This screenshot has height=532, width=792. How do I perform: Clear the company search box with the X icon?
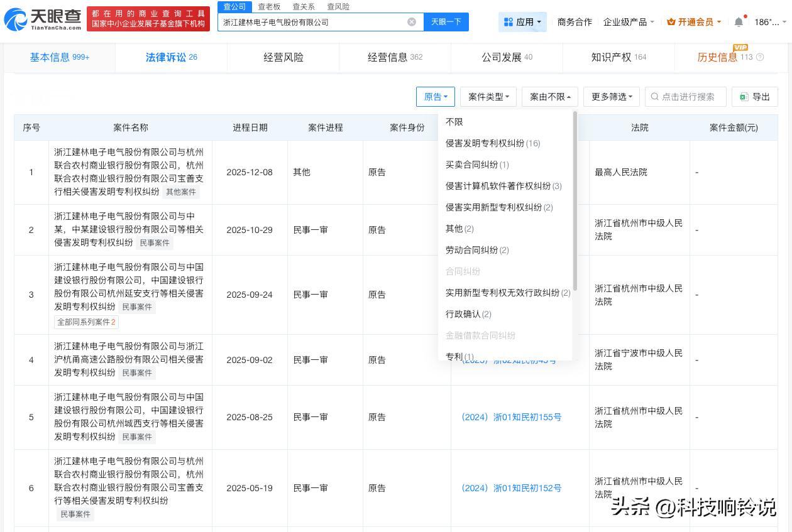412,21
